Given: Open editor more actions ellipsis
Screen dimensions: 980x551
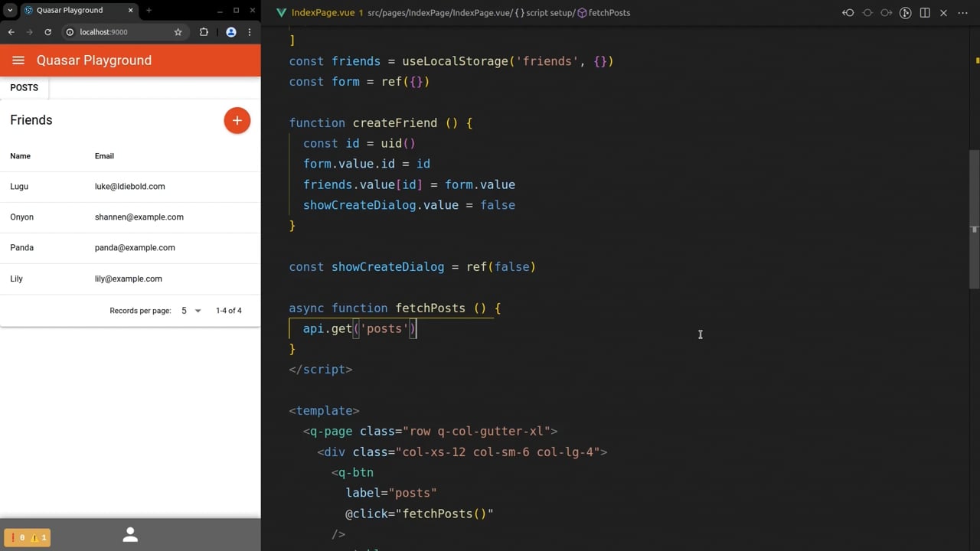Looking at the screenshot, I should (962, 13).
